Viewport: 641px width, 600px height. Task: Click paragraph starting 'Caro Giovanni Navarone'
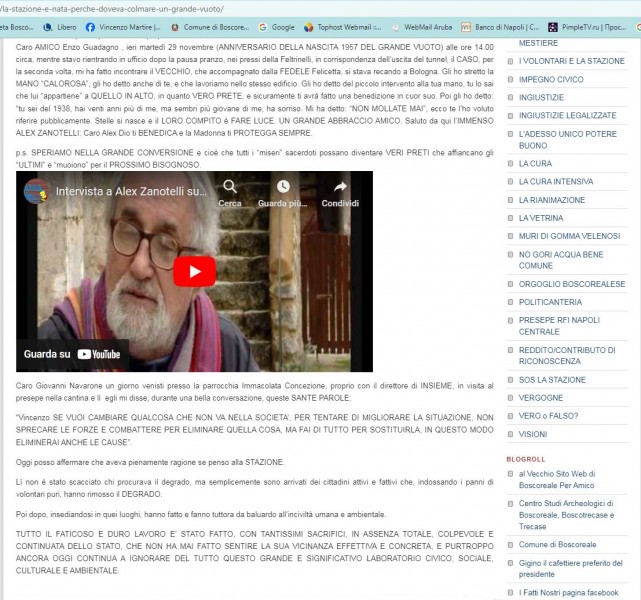tap(254, 392)
